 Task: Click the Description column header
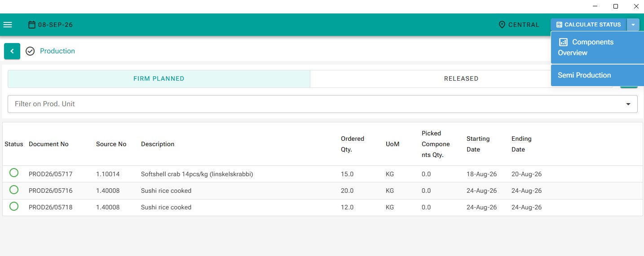click(158, 144)
